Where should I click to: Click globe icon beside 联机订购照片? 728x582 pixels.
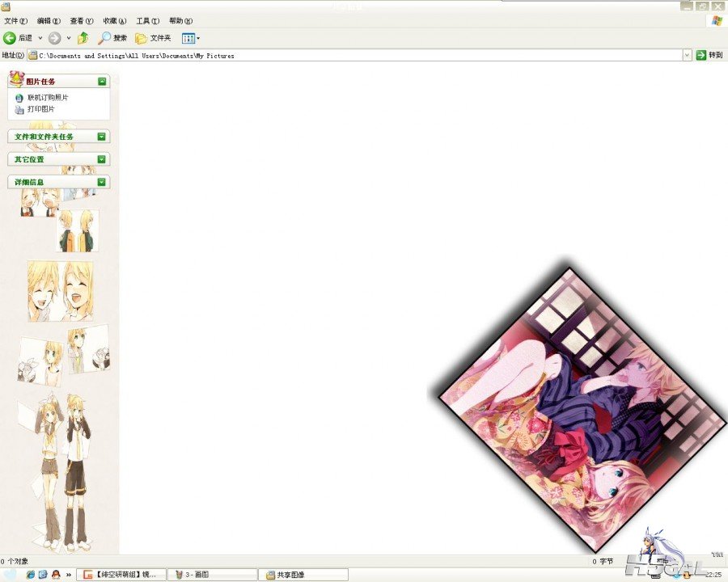pos(19,98)
